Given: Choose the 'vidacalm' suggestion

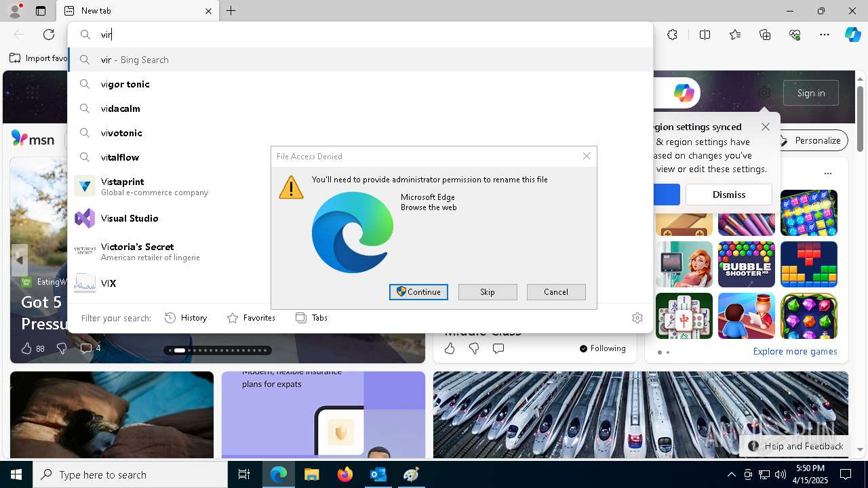Looking at the screenshot, I should [361, 108].
